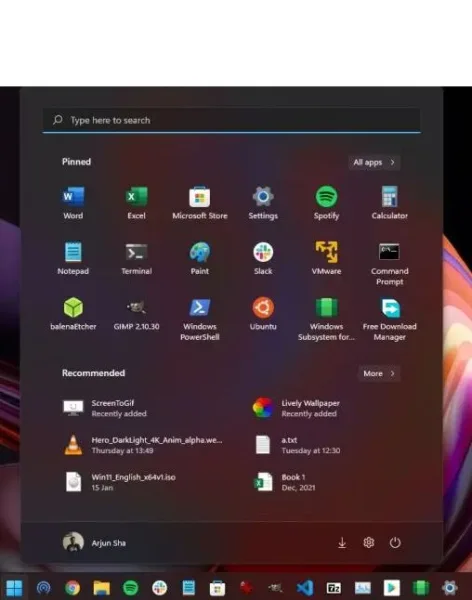Open Settings gear next to power button

coord(368,543)
